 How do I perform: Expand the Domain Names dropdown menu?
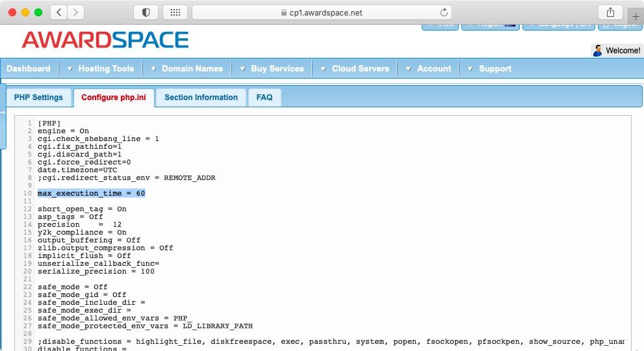tap(187, 69)
